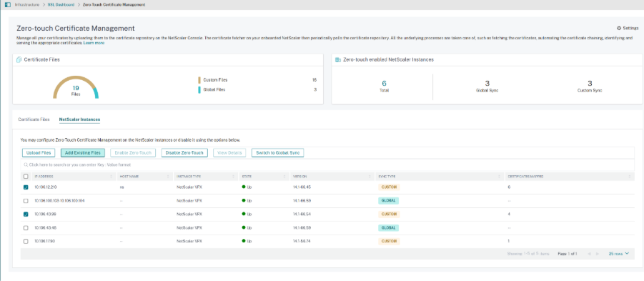Image resolution: width=644 pixels, height=281 pixels.
Task: Click the Page 1 of 1 indicator
Action: point(568,254)
